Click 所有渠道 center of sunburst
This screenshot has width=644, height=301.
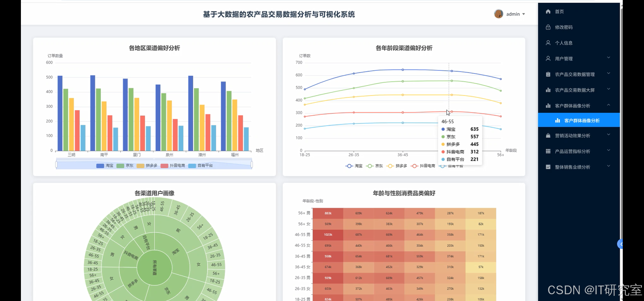tap(154, 268)
